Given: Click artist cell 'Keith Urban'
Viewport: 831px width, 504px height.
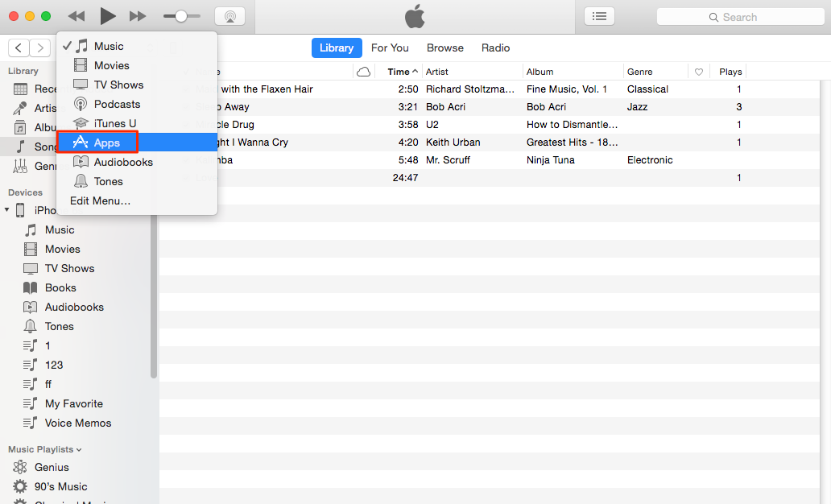Looking at the screenshot, I should click(453, 142).
